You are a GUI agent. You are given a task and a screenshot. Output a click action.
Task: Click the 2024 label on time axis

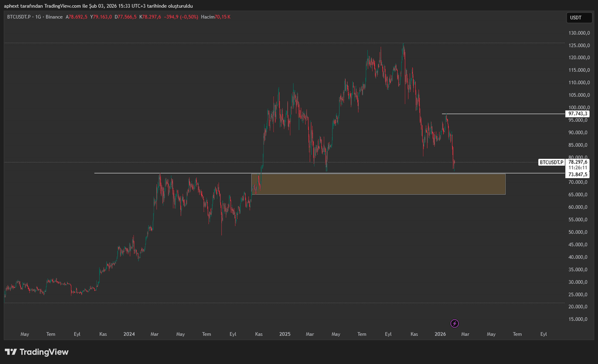click(x=129, y=335)
